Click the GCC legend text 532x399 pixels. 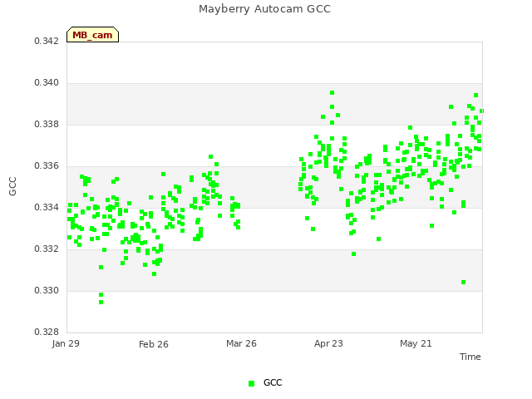pos(273,382)
